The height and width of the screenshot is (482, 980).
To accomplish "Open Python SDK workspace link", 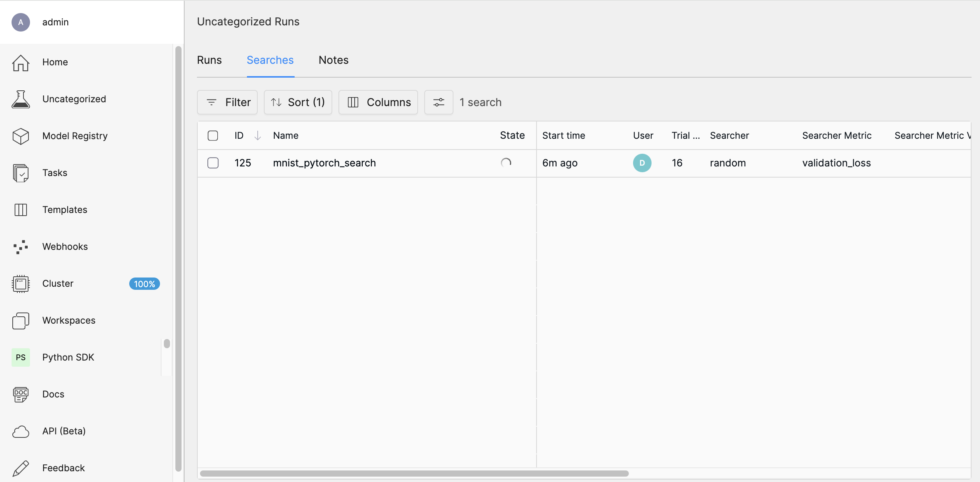I will (x=68, y=357).
